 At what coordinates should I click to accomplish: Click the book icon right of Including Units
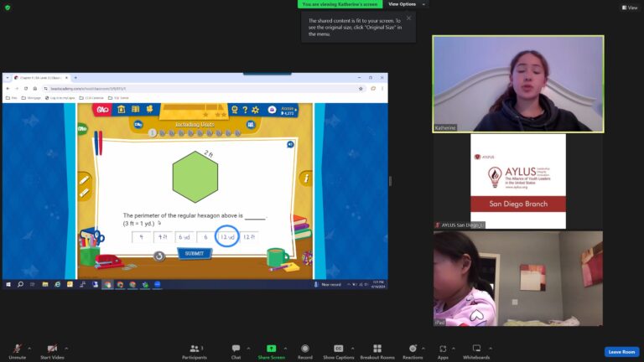point(251,124)
